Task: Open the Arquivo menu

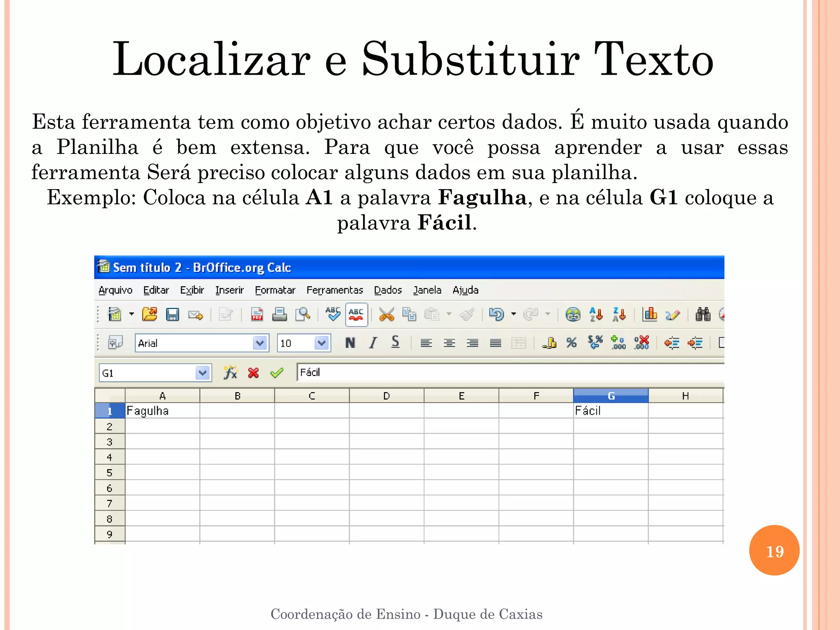Action: click(x=115, y=290)
